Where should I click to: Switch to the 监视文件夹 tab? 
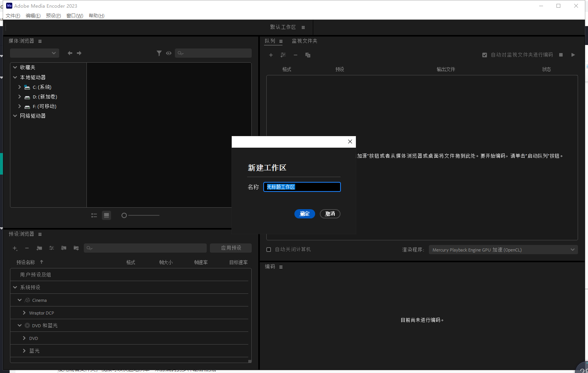click(304, 41)
